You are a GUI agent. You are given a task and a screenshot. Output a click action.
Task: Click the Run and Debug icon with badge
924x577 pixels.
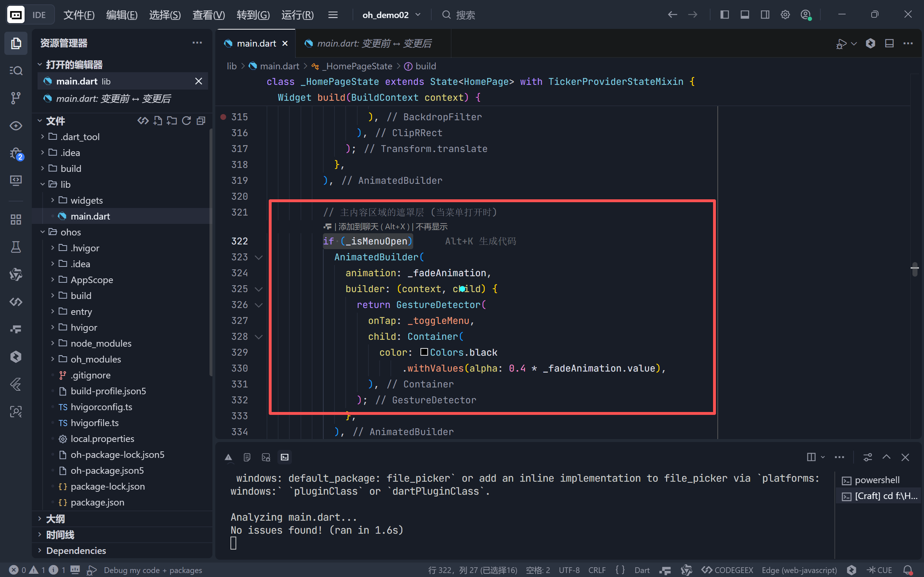tap(16, 154)
